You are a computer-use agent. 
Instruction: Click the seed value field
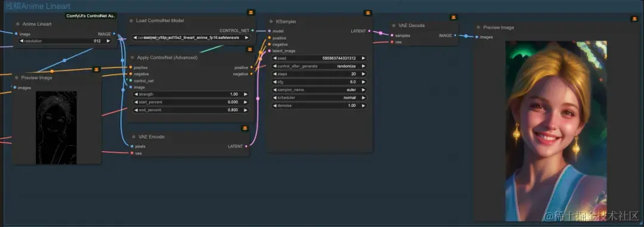click(x=319, y=59)
